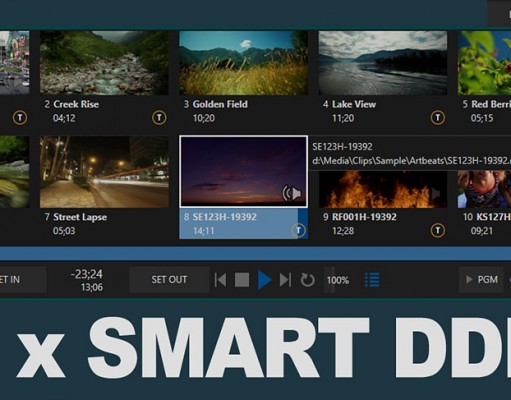Click the 09;21 duration under KS127H

[482, 231]
